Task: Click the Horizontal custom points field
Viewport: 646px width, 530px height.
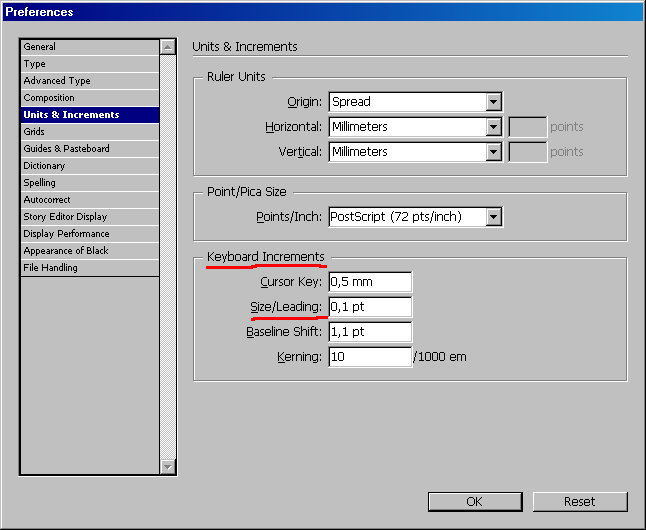Action: [x=528, y=127]
